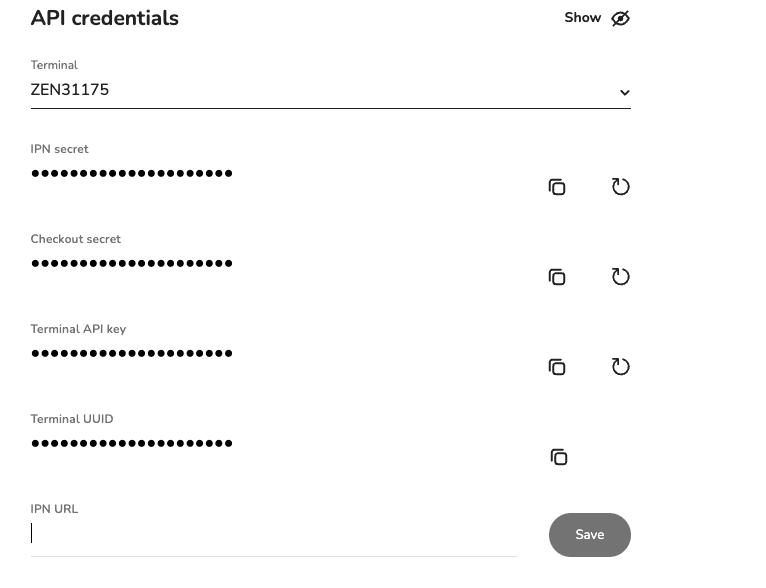Copy the Terminal API key

click(x=557, y=367)
